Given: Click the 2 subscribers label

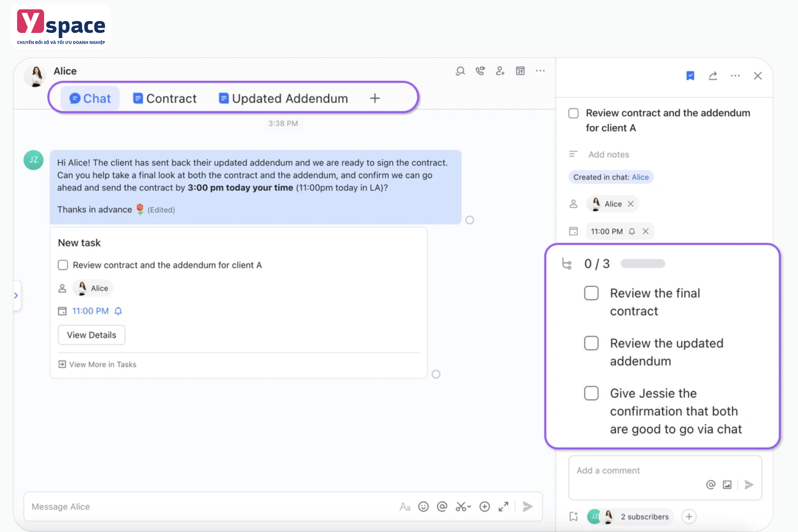Looking at the screenshot, I should click(x=645, y=516).
